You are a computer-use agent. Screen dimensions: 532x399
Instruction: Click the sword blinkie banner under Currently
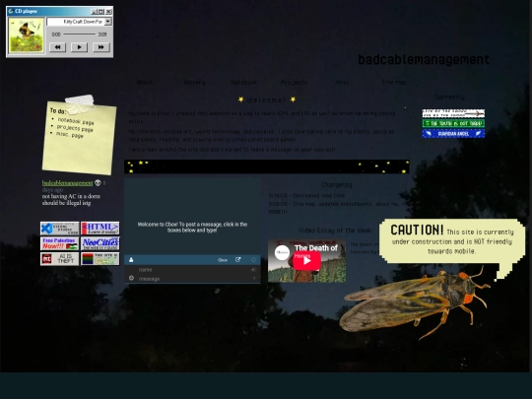point(453,113)
